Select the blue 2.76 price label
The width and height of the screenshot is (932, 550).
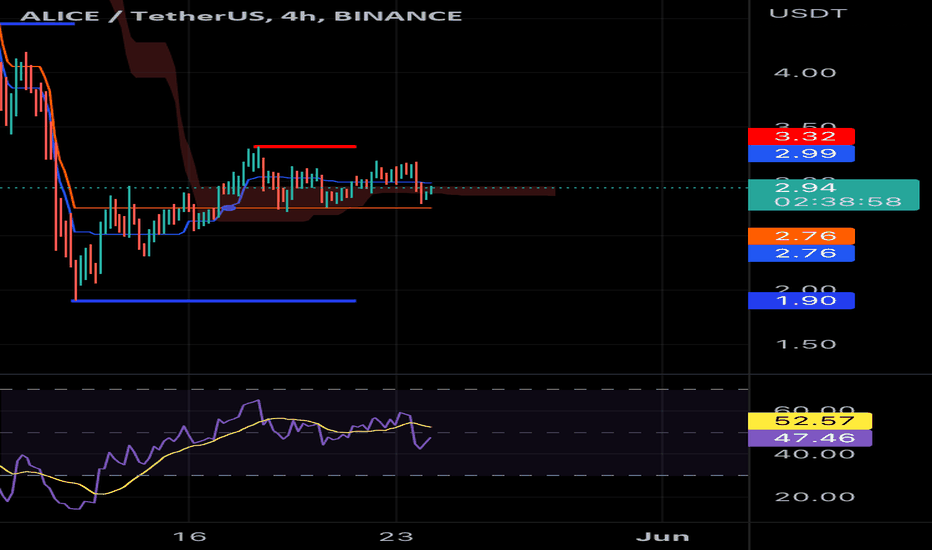(801, 253)
